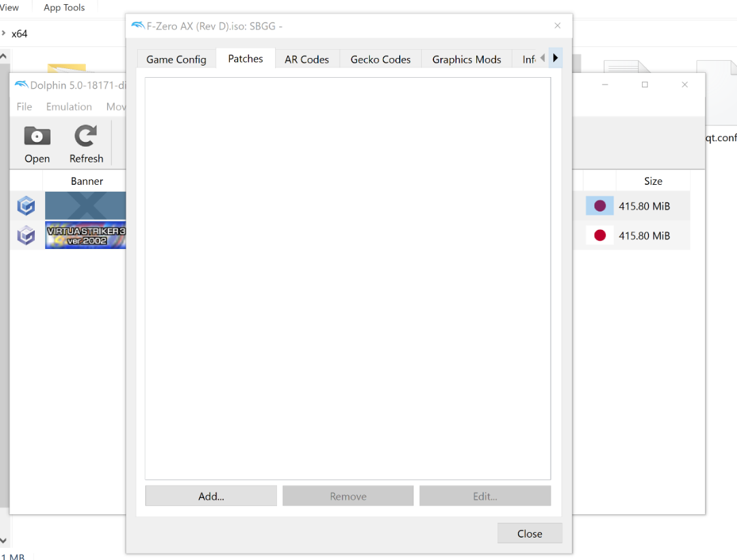This screenshot has height=560, width=737.
Task: Click the Dolphin logo in the main window title bar
Action: 21,85
